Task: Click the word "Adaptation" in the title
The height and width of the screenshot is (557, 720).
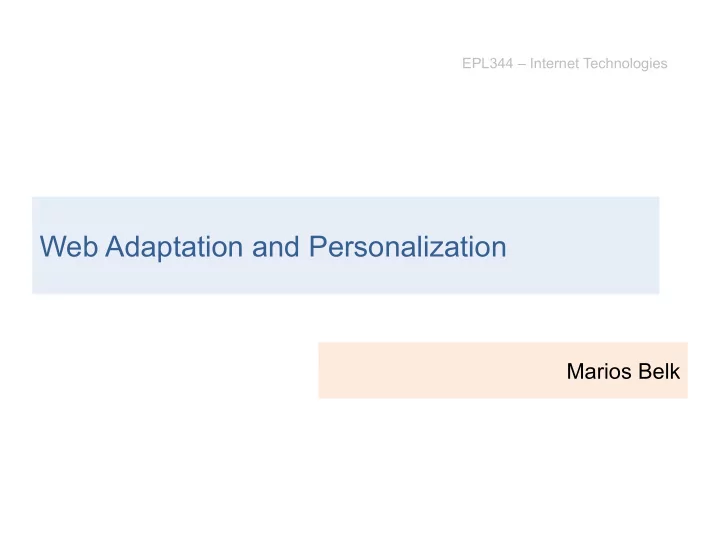Action: coord(174,248)
